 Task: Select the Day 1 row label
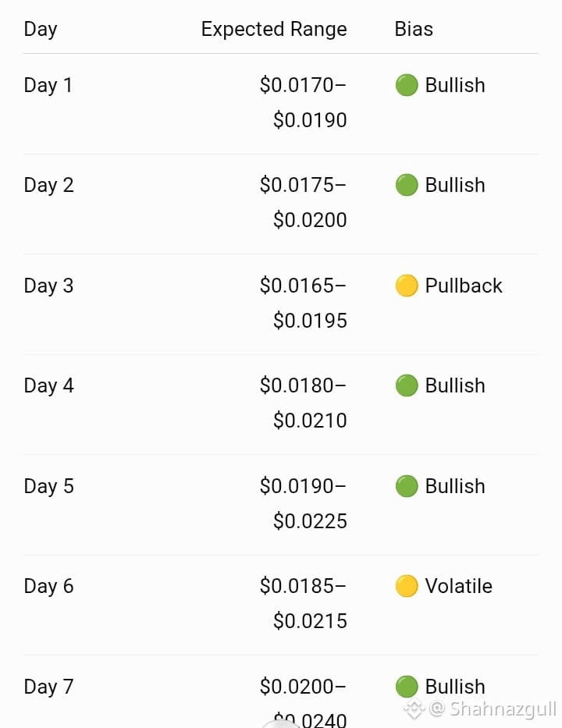(x=48, y=85)
